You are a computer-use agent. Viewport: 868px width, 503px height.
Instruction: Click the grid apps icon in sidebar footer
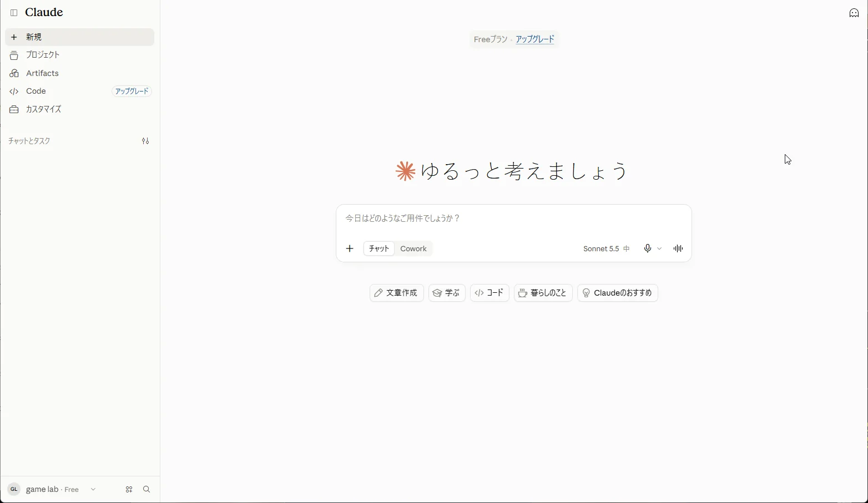[x=129, y=489]
